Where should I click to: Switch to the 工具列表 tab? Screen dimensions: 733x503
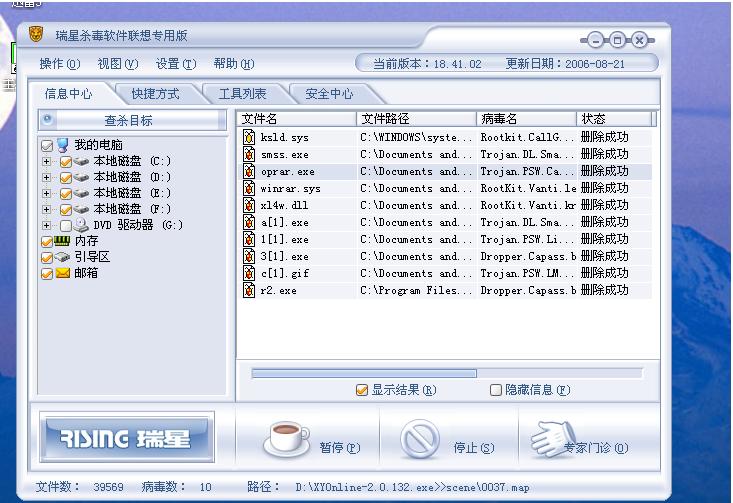tap(242, 94)
